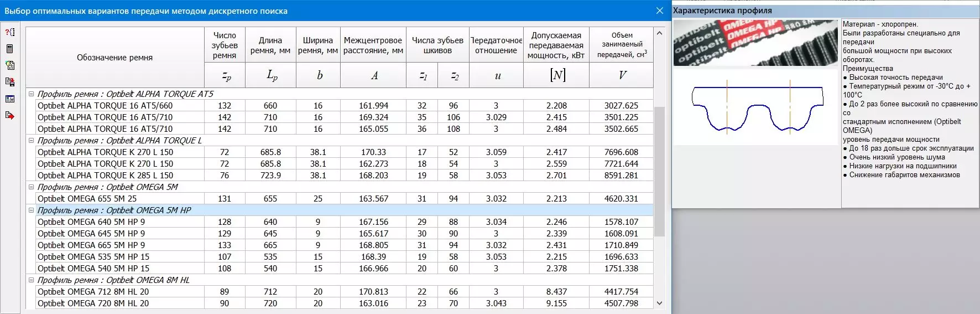Image resolution: width=980 pixels, height=314 pixels.
Task: Click the group title 'Профиль ремня : Optibelt OMEGA 8M HL'
Action: pos(113,280)
